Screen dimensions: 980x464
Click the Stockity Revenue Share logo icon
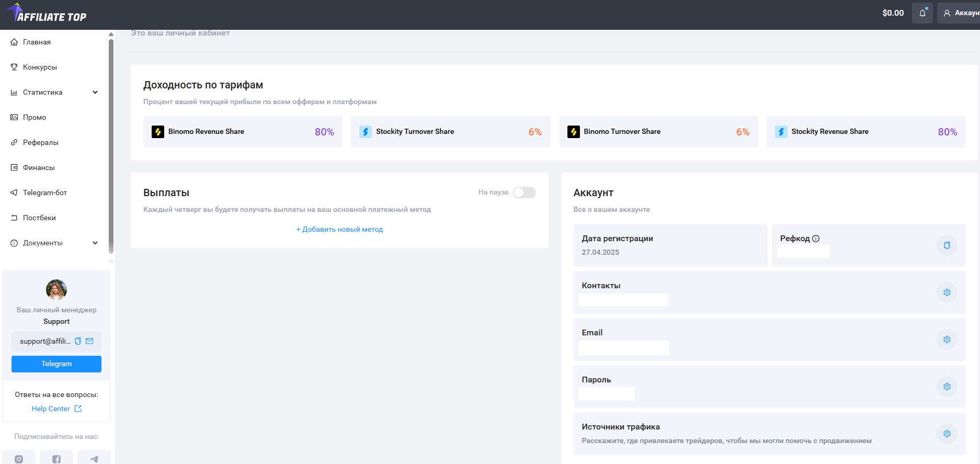click(781, 132)
